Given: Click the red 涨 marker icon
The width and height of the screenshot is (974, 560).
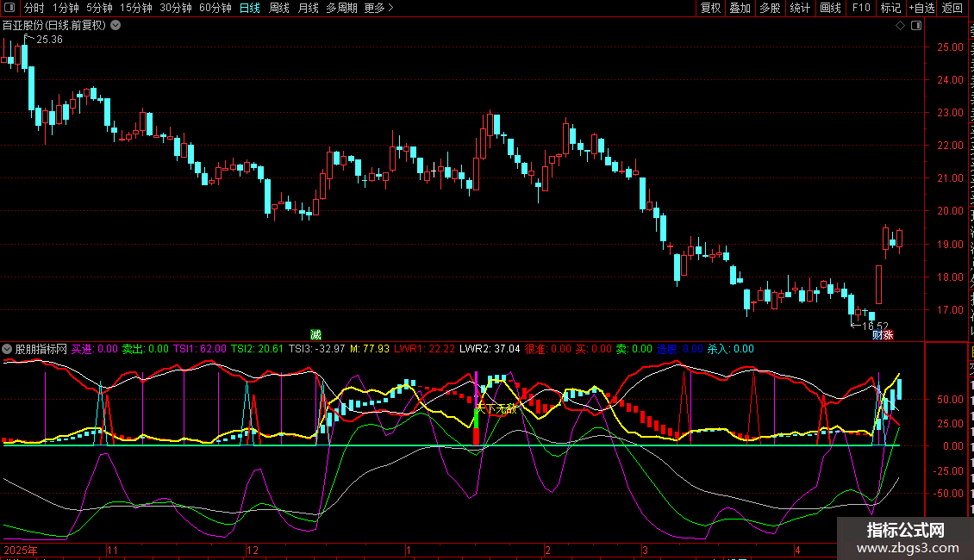Looking at the screenshot, I should click(889, 335).
